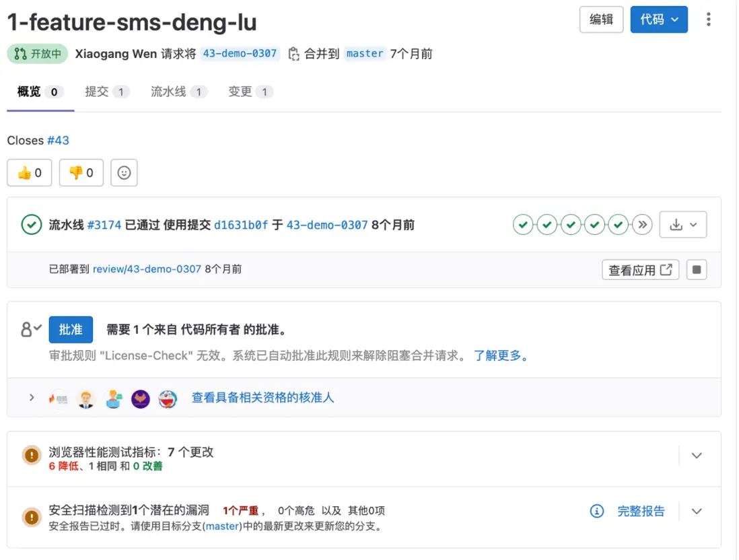The width and height of the screenshot is (739, 560).
Task: Click the last approver avatar thumbnail
Action: (167, 399)
